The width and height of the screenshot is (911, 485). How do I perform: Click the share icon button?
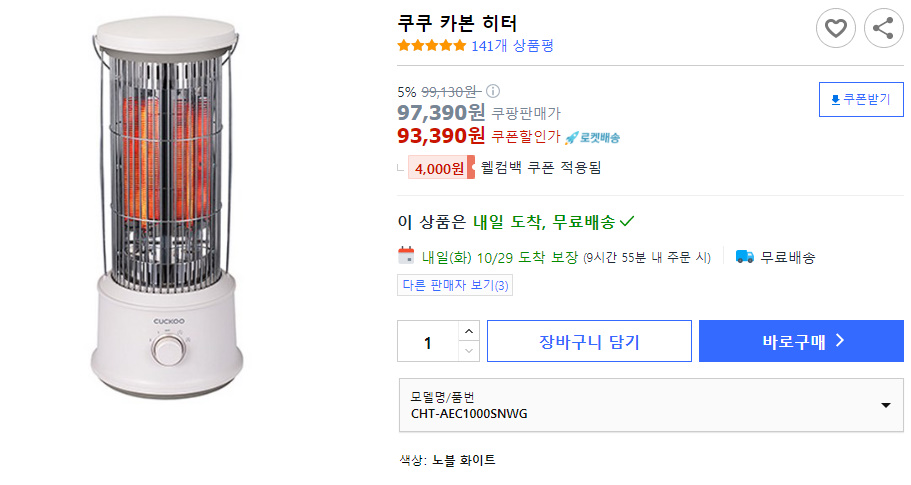(883, 28)
